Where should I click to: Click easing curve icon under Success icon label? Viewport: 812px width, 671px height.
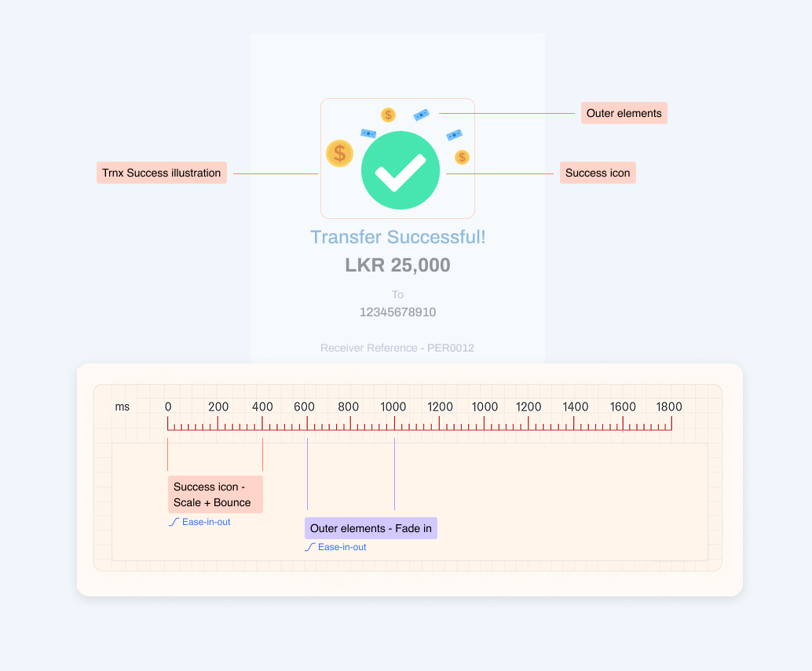(174, 522)
